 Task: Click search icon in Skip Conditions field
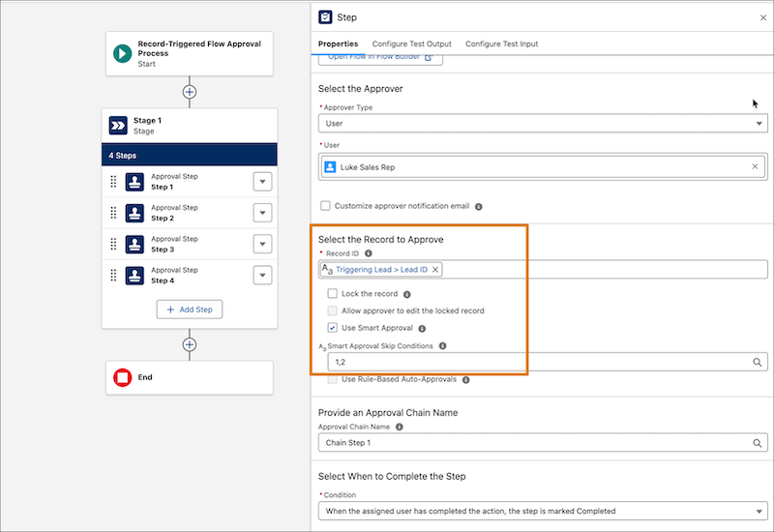757,362
